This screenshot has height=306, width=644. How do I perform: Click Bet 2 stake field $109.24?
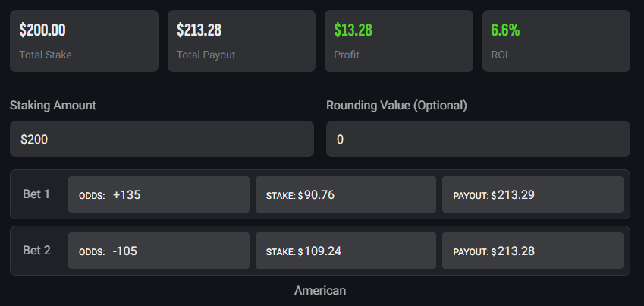[x=346, y=251]
